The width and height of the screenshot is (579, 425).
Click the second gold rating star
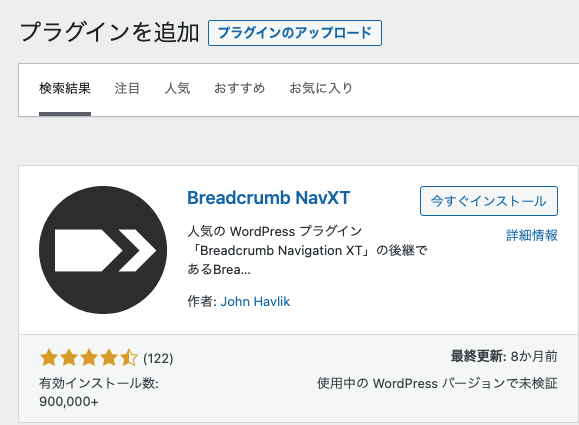(69, 358)
